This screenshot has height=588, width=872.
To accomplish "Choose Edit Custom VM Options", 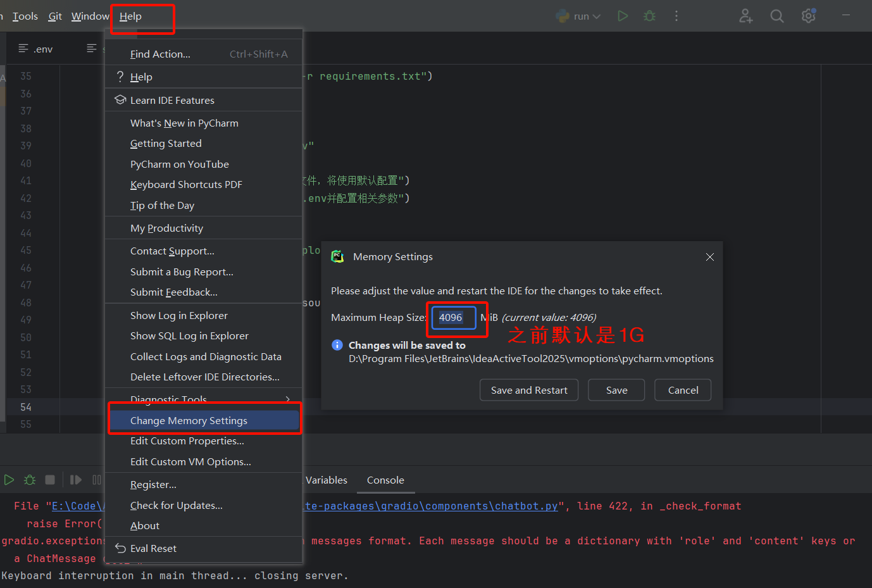I will 204,461.
